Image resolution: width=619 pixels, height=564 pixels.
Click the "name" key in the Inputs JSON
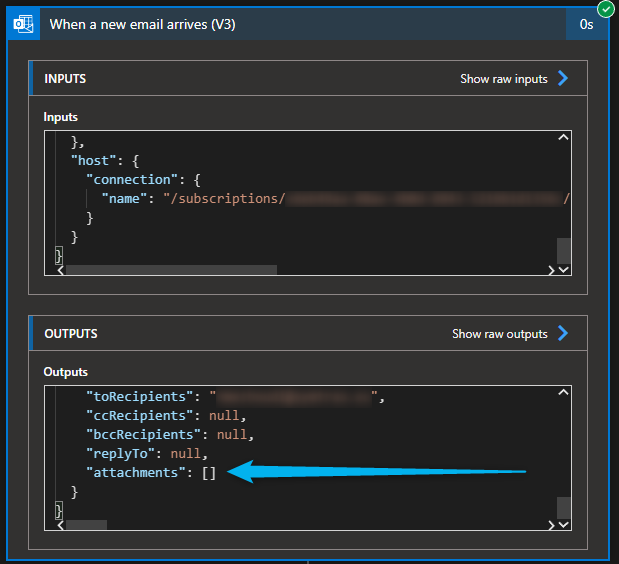[124, 199]
